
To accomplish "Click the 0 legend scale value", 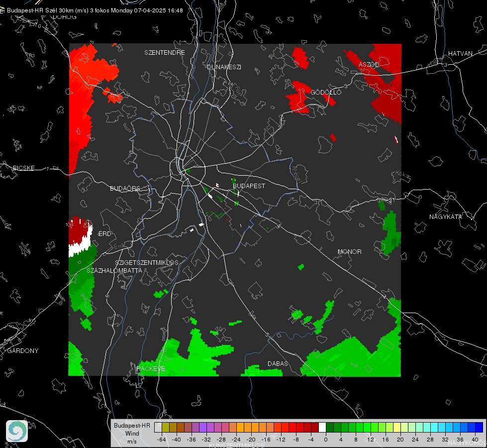I will point(325,440).
